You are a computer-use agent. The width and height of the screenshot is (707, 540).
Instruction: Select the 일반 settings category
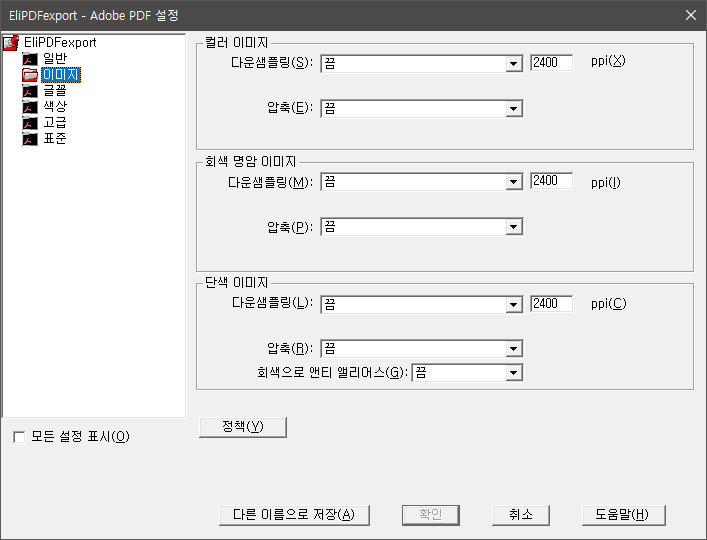point(55,59)
